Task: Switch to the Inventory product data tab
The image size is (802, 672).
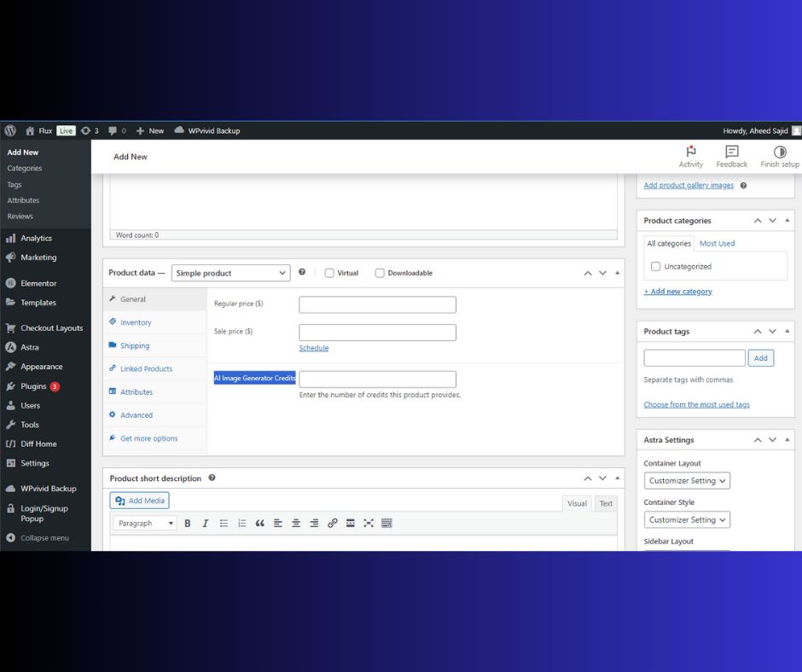Action: click(x=136, y=322)
